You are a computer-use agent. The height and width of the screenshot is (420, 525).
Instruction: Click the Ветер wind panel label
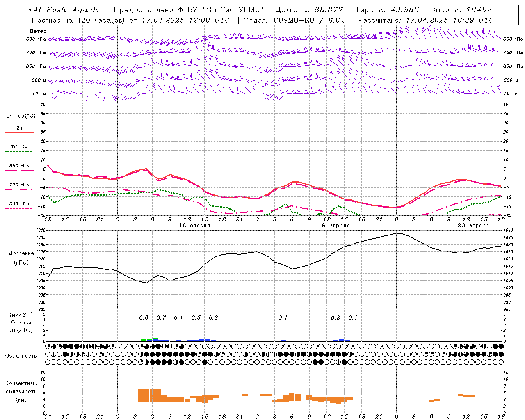pyautogui.click(x=38, y=31)
